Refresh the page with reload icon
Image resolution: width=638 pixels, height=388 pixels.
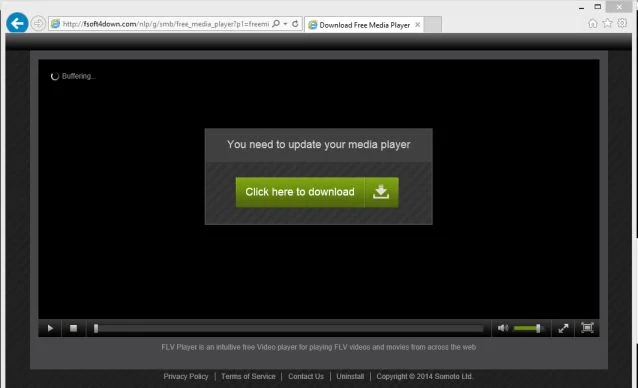[295, 24]
